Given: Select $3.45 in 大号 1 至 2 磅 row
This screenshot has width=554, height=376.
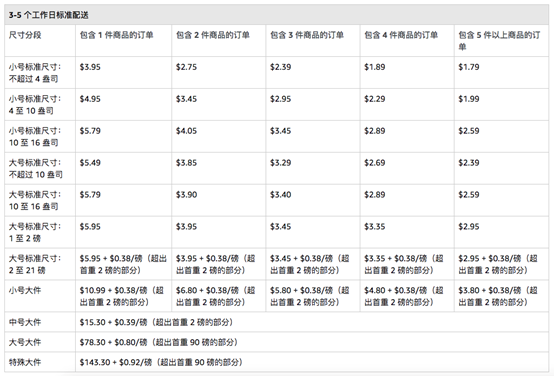Looking at the screenshot, I should [281, 227].
